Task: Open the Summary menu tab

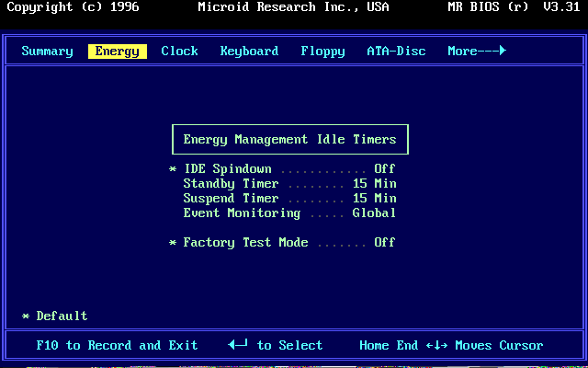Action: (x=47, y=52)
